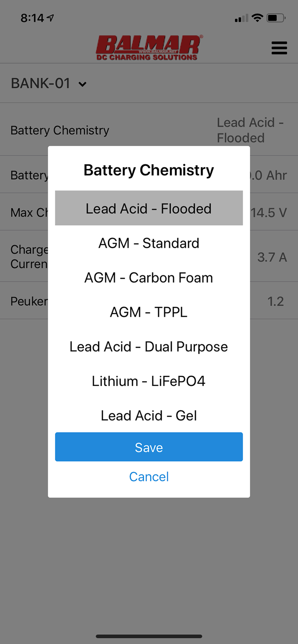
Task: Select Lead Acid - Gel option
Action: coord(149,415)
